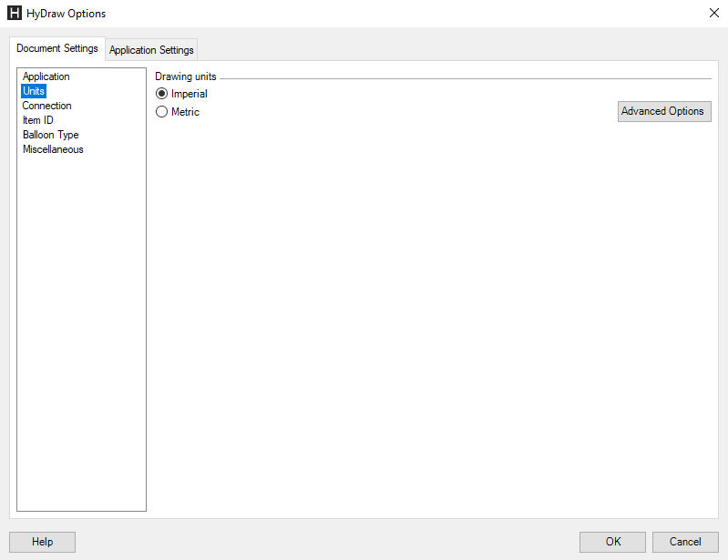Click the HyDraw app icon in title bar

(15, 13)
